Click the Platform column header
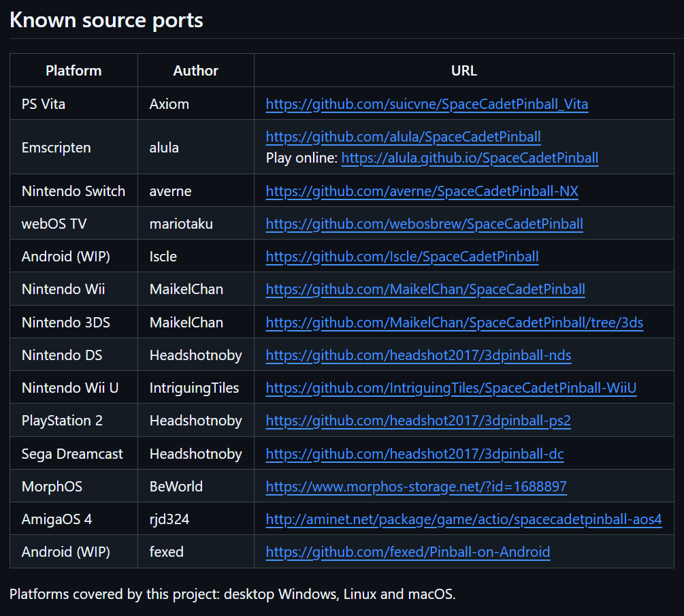The image size is (684, 616). [x=74, y=70]
